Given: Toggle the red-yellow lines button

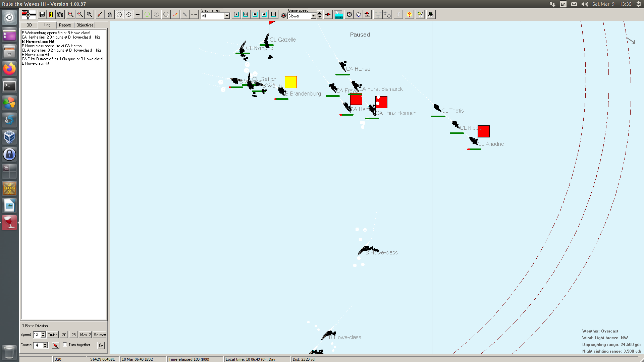Looking at the screenshot, I should pos(175,14).
